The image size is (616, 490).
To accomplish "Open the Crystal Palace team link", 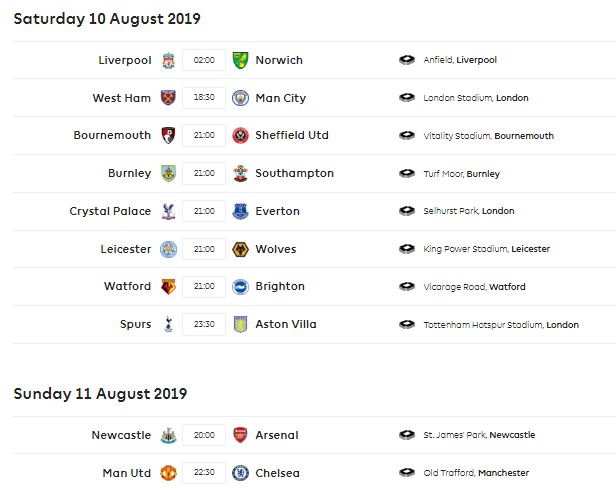I will pos(110,211).
